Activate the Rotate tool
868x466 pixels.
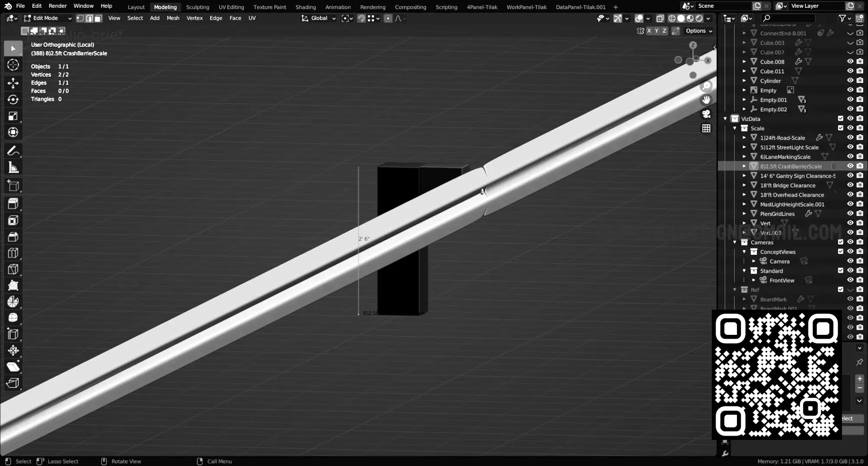[x=13, y=99]
